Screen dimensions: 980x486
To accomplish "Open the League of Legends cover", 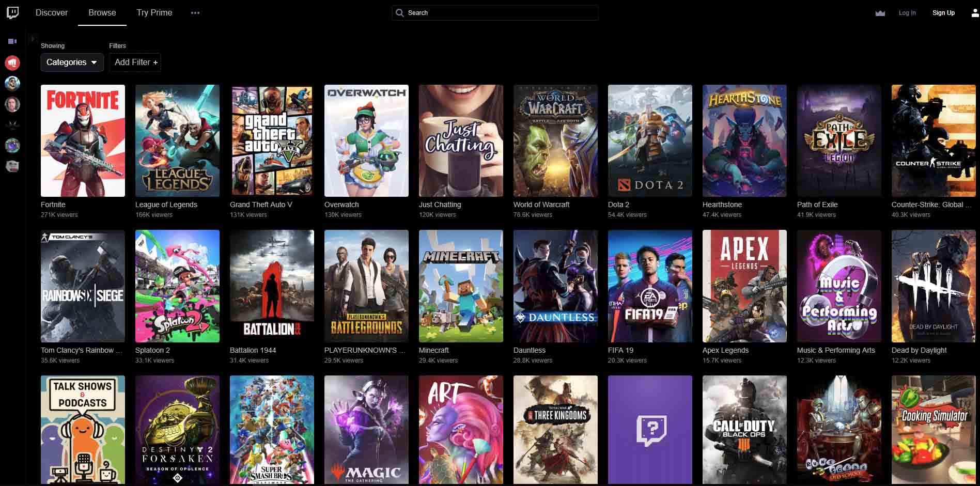I will [177, 140].
